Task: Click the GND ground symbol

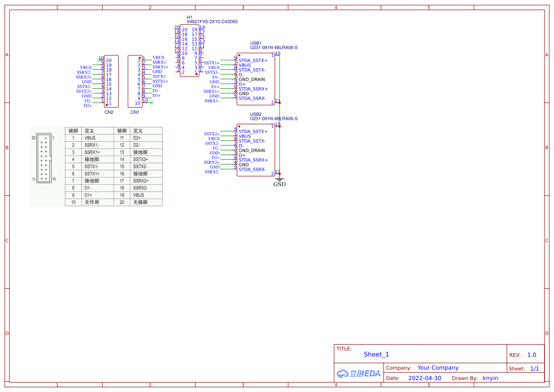Action: pyautogui.click(x=280, y=182)
